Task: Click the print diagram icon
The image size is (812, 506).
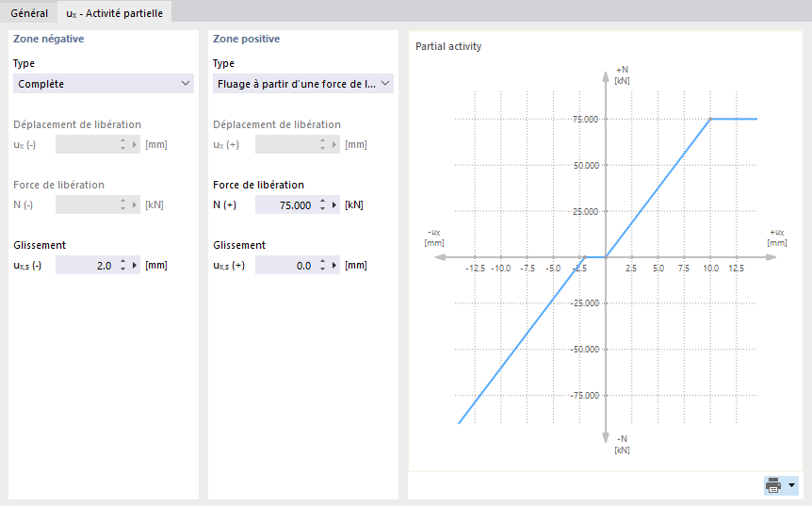Action: pos(774,485)
